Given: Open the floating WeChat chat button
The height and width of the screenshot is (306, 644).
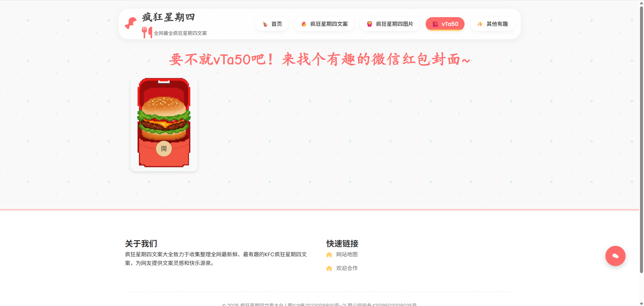Looking at the screenshot, I should pos(615,256).
